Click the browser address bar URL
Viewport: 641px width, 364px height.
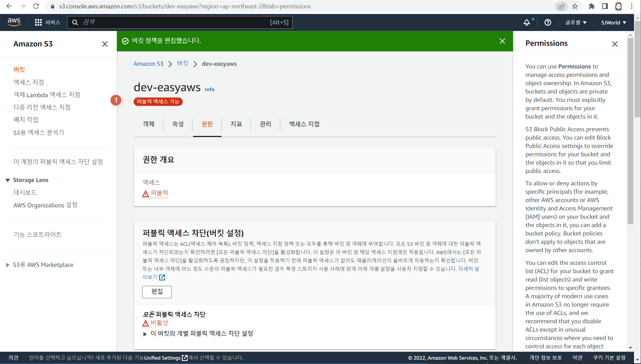click(x=185, y=6)
